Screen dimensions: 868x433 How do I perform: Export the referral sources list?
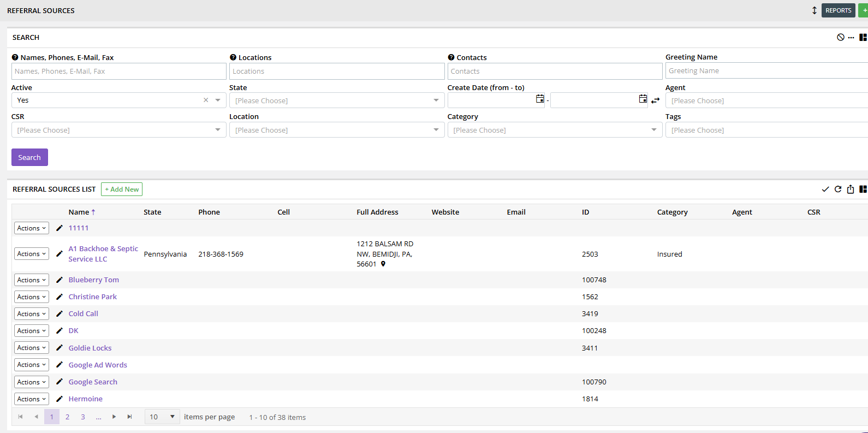tap(851, 189)
